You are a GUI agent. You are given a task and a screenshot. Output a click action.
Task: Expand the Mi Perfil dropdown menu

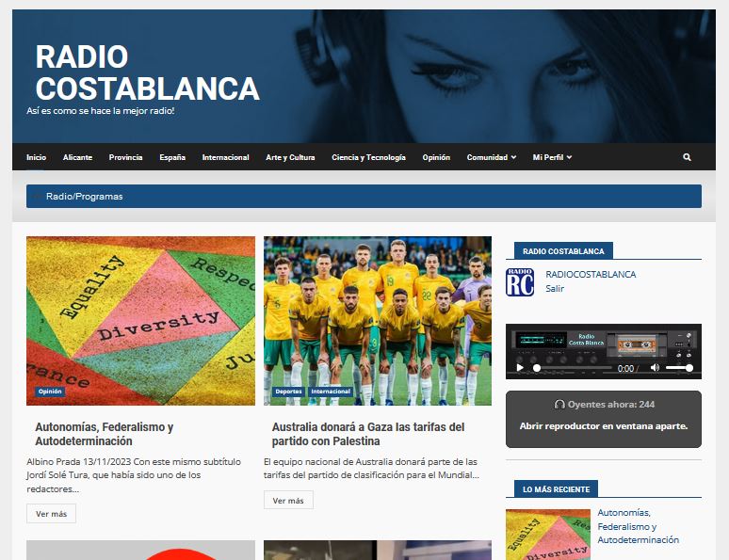pyautogui.click(x=552, y=157)
